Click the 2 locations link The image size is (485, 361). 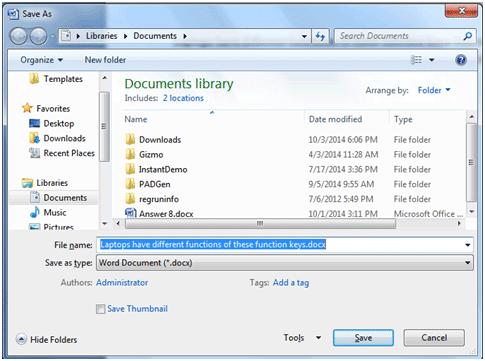(183, 98)
